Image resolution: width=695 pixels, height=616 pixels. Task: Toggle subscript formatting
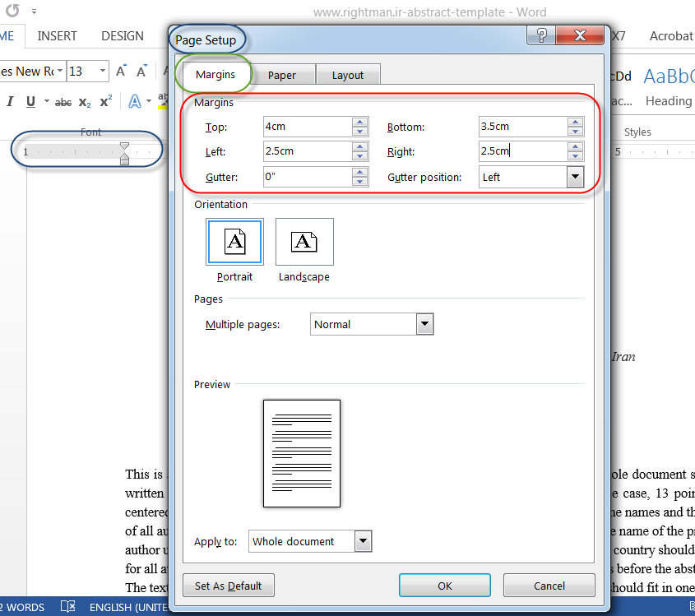[x=85, y=102]
